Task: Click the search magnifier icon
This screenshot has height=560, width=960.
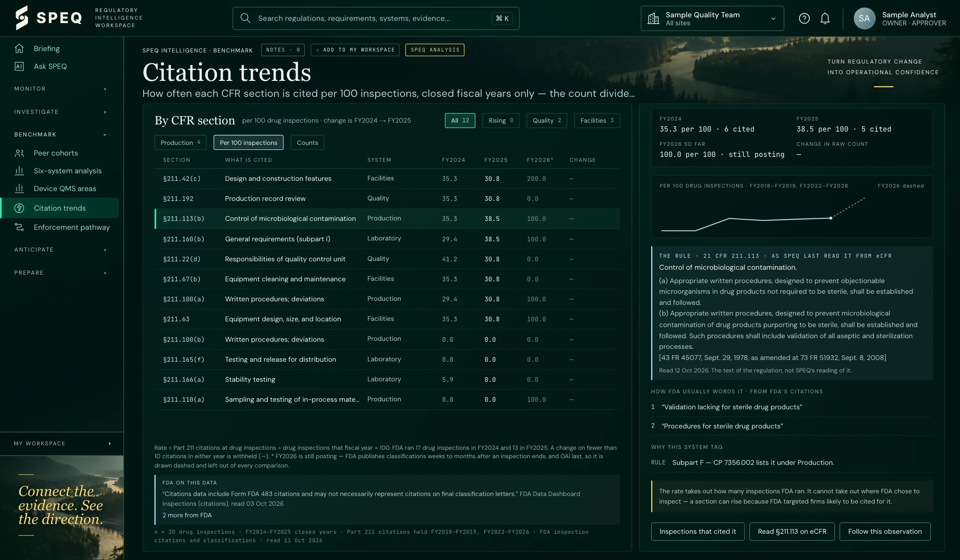Action: [x=245, y=18]
